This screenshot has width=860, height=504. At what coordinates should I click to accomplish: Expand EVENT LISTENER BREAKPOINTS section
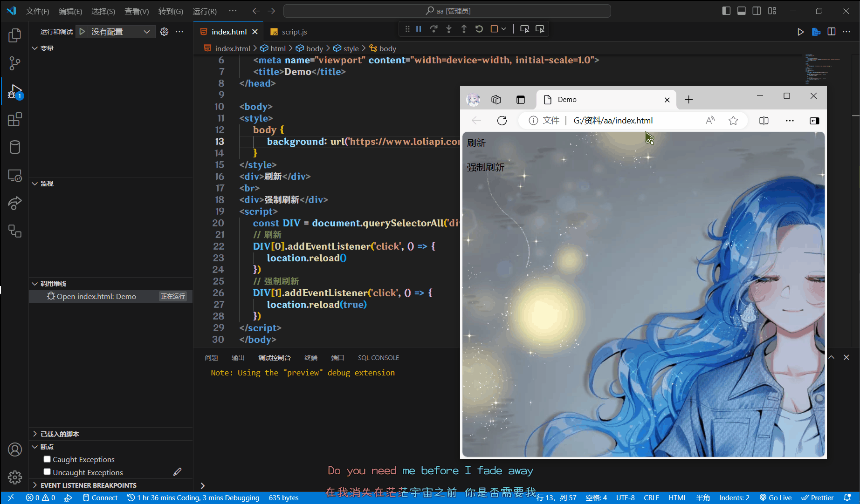[x=34, y=485]
